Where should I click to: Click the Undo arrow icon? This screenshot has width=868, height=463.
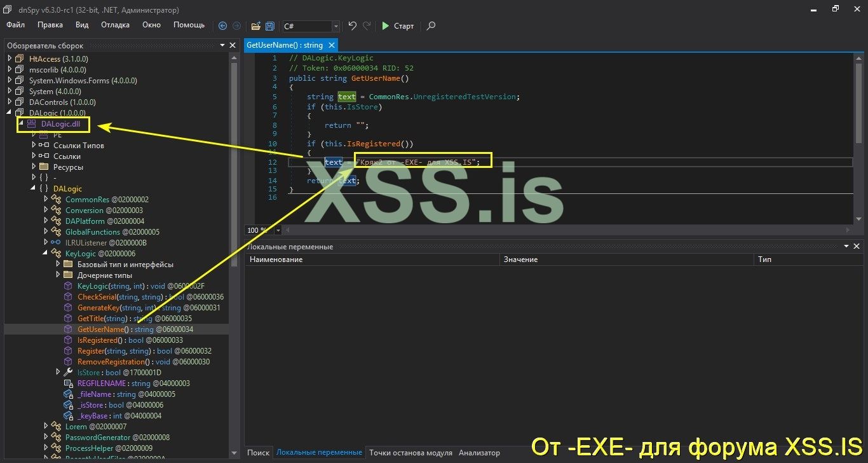[351, 25]
